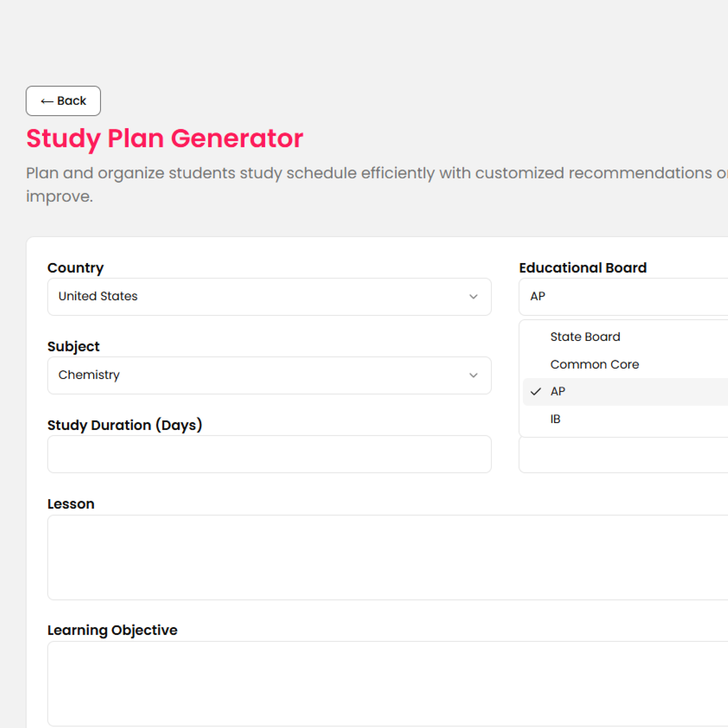Click the Educational Board label
This screenshot has width=728, height=728.
[x=583, y=268]
